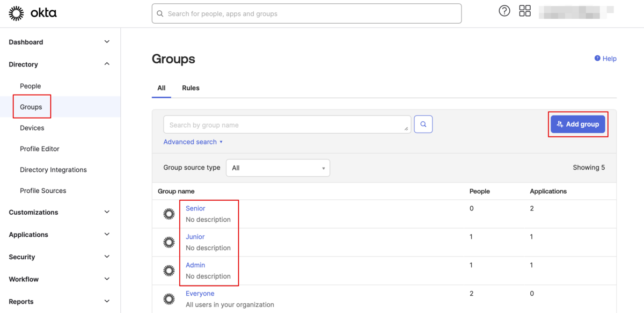Switch to the Rules tab

click(x=191, y=88)
